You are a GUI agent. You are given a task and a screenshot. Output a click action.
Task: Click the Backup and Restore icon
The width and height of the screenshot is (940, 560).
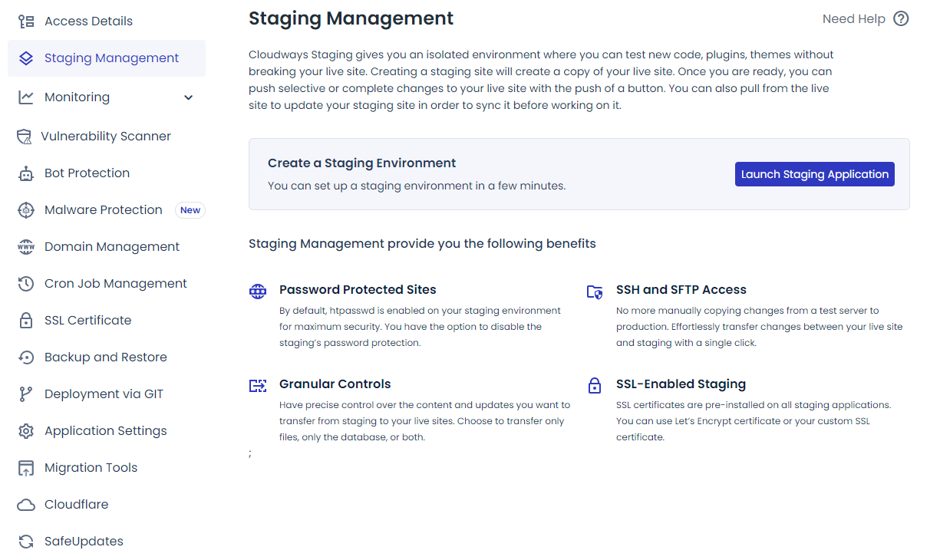click(26, 357)
